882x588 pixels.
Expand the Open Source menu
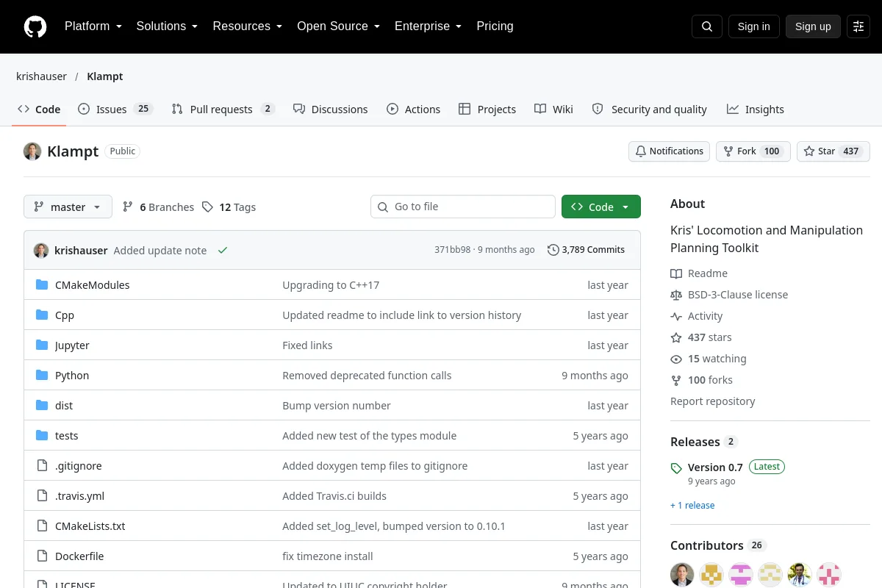tap(338, 26)
